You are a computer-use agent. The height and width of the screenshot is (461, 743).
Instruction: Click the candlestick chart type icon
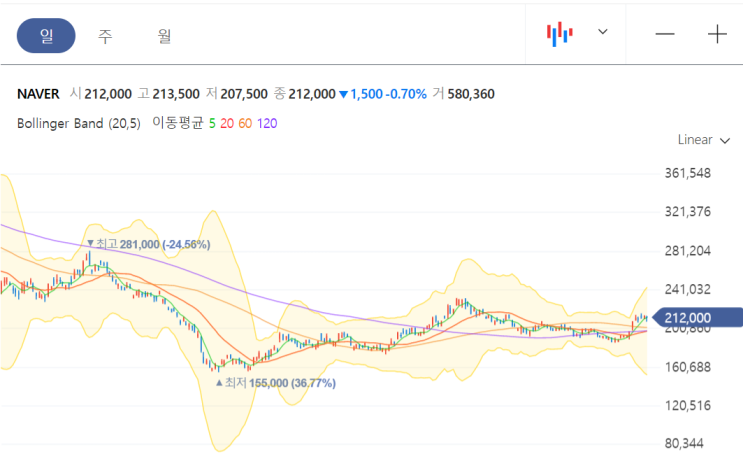[560, 34]
